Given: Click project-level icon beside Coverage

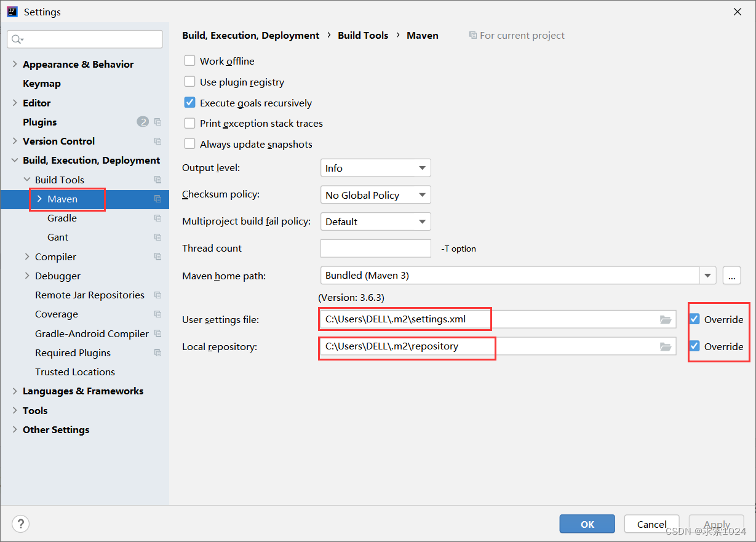Looking at the screenshot, I should [157, 314].
